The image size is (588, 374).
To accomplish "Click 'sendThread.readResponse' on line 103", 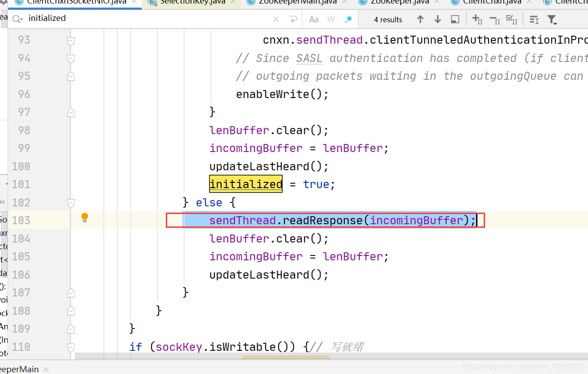I will 286,220.
